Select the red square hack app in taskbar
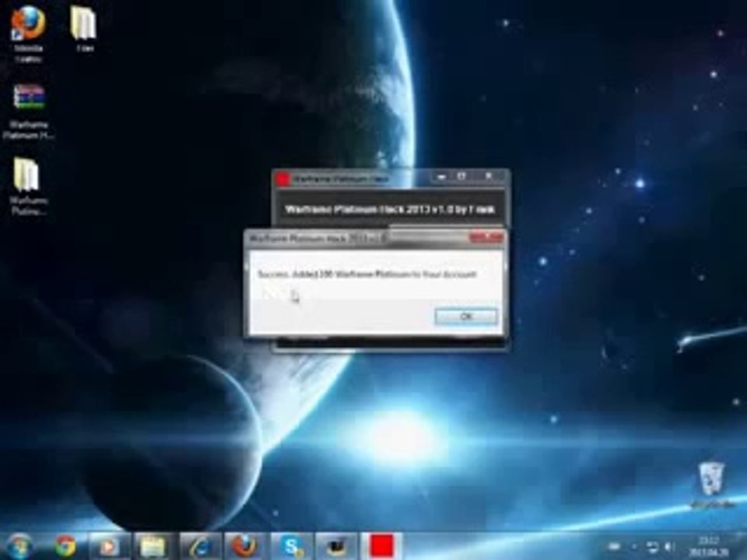This screenshot has width=747, height=560. 381,546
